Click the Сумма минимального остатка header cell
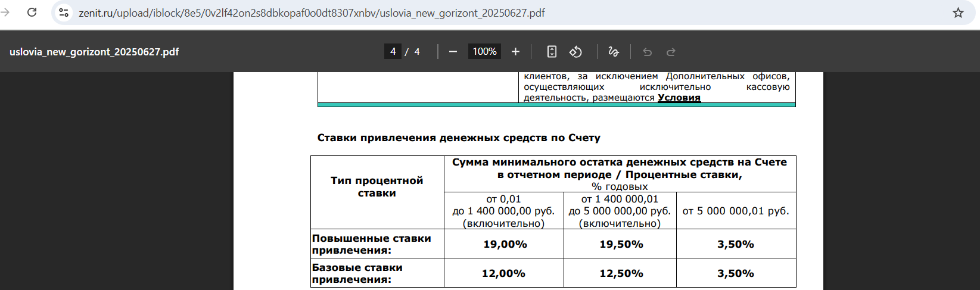 620,174
